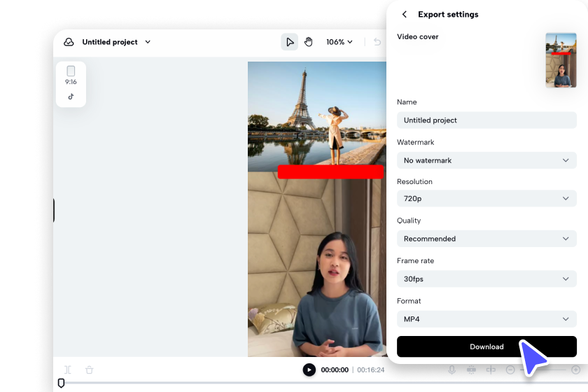Open the Watermark dropdown
The width and height of the screenshot is (588, 392).
486,160
